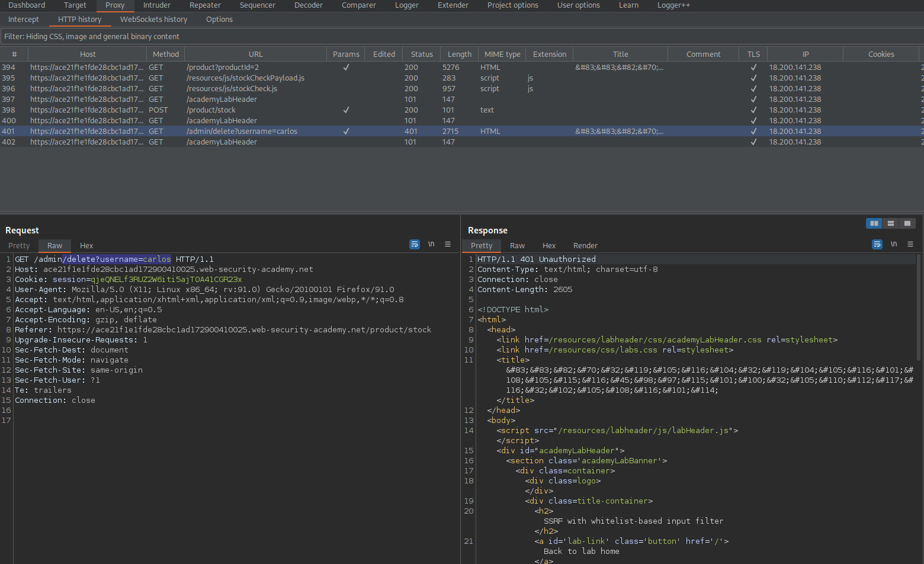Toggle non-printable characters in Request panel
This screenshot has height=564, width=924.
431,244
